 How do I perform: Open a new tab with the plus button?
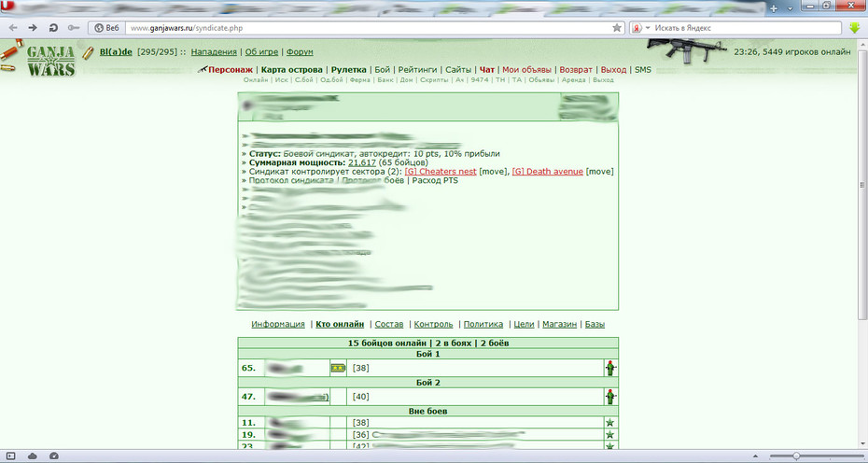tap(774, 8)
